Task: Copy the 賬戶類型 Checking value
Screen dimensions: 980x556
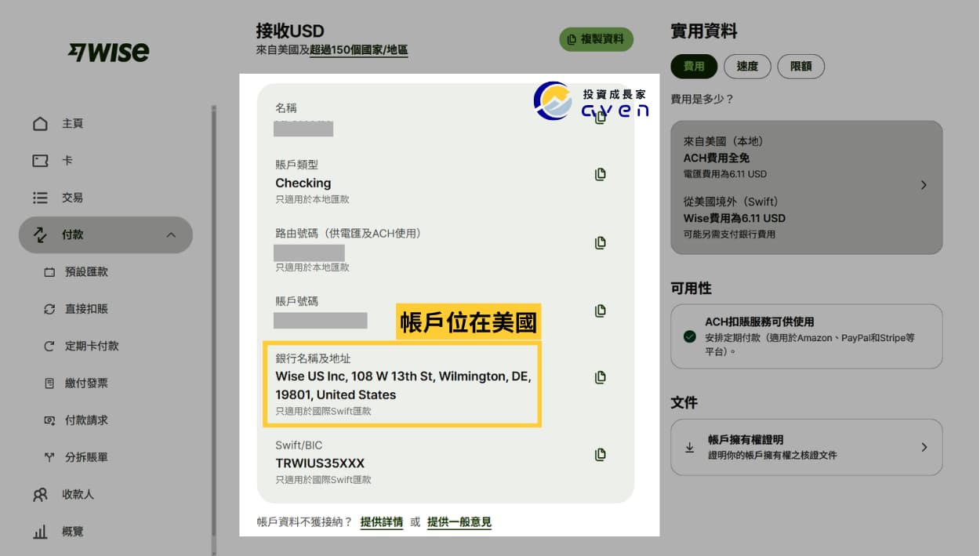Action: (601, 174)
